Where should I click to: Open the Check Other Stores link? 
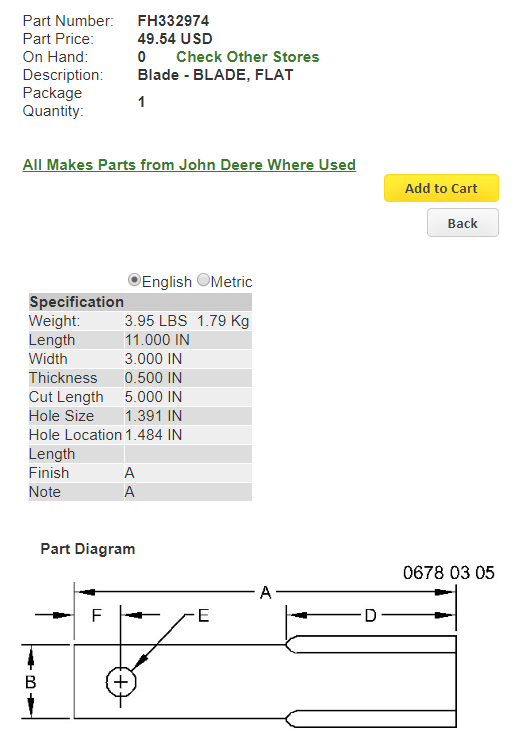click(x=247, y=57)
